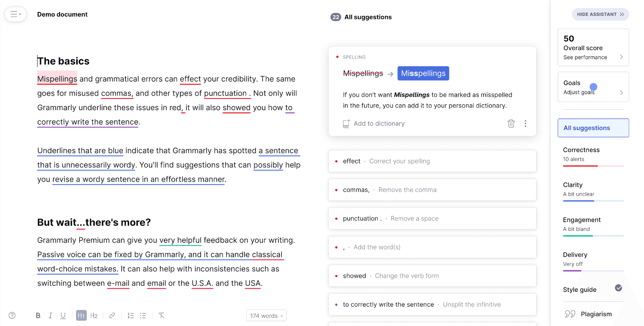Toggle Heading 1 style

pos(81,315)
